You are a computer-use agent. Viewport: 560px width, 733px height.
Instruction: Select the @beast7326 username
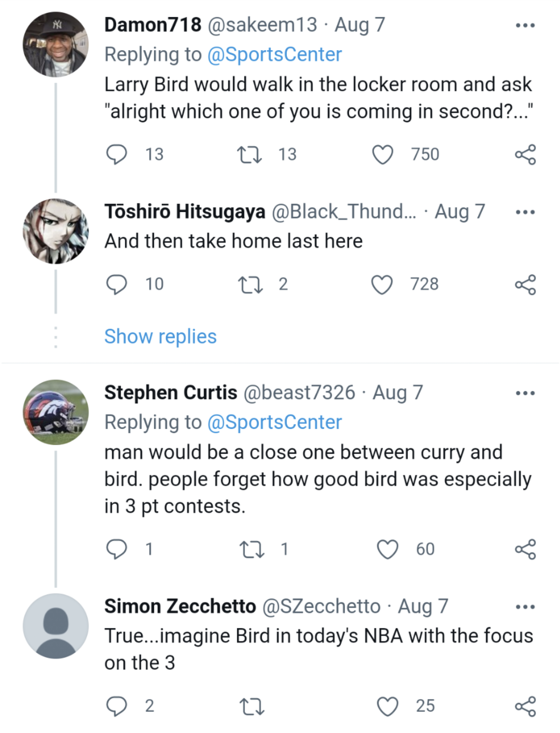(x=298, y=392)
